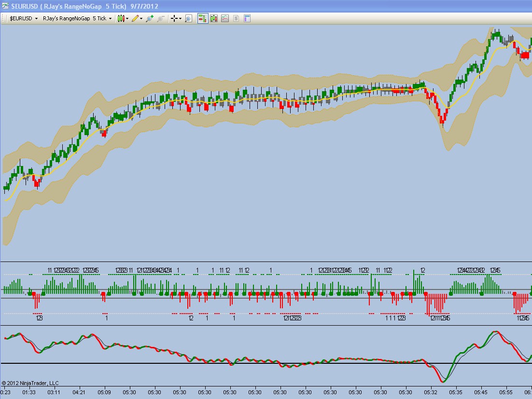Click the candlestick chart style icon
This screenshot has height=399, width=532.
pyautogui.click(x=121, y=18)
